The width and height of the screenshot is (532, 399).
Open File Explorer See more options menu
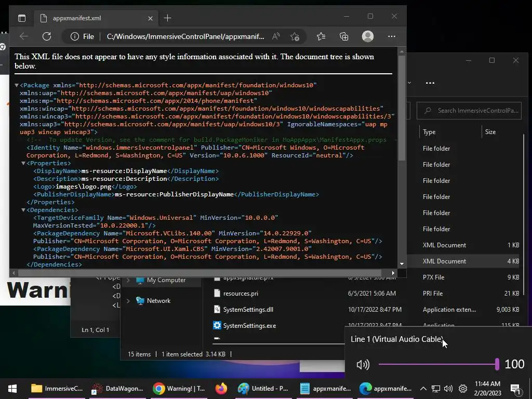point(430,83)
